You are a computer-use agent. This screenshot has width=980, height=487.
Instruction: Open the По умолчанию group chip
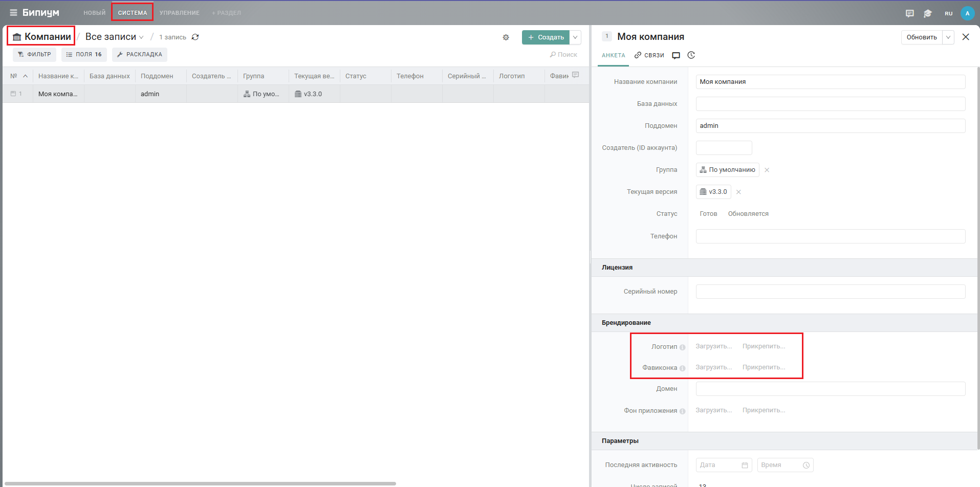[727, 170]
